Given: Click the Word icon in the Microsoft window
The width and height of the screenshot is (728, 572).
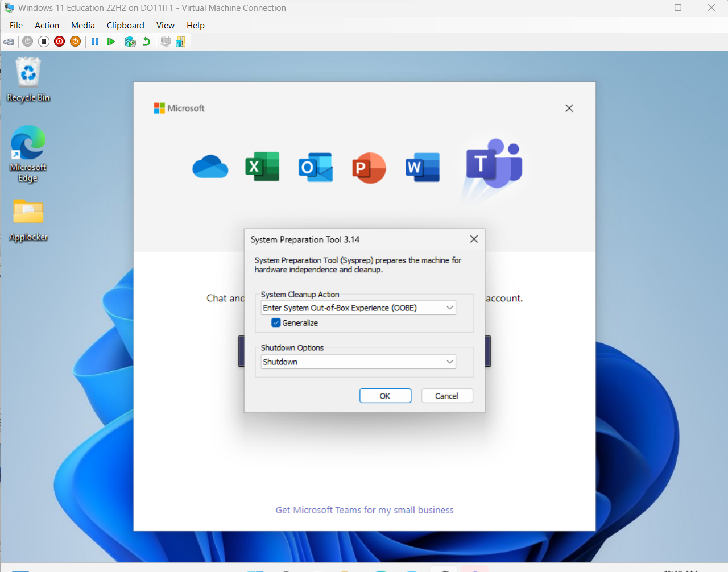Looking at the screenshot, I should tap(423, 167).
